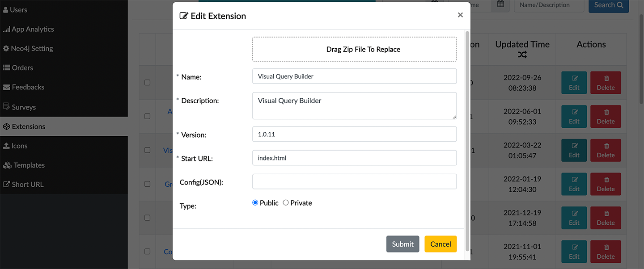Select Templates in the sidebar
Viewport: 644px width, 269px height.
point(28,165)
